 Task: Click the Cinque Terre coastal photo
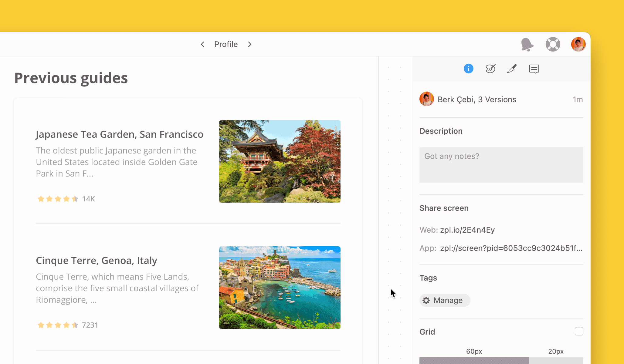pos(280,288)
